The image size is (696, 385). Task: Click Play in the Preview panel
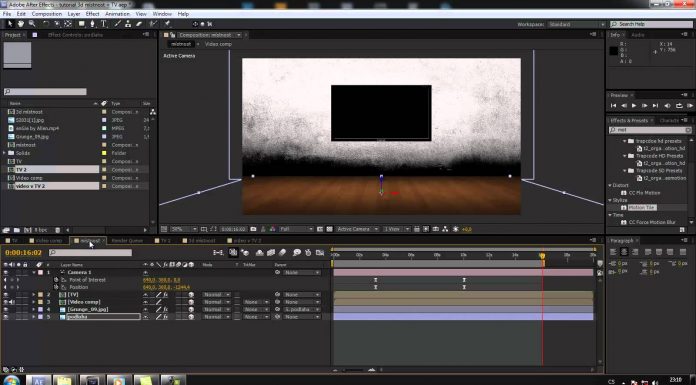coord(634,106)
